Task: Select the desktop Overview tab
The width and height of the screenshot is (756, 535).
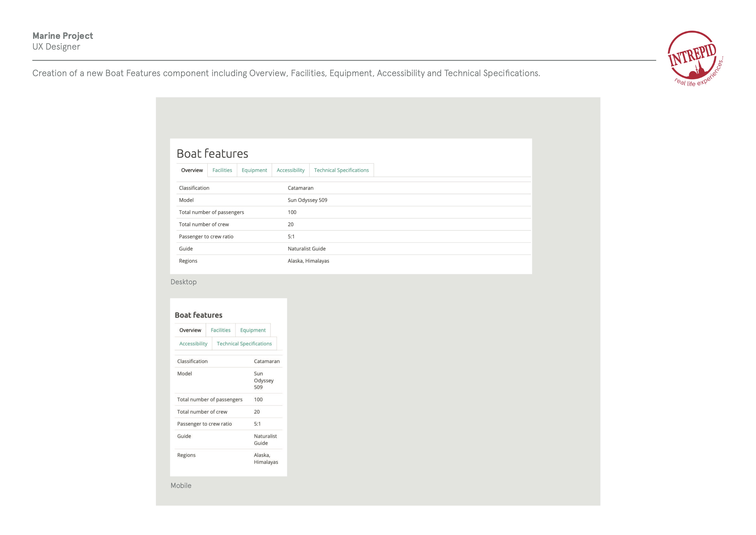Action: tap(192, 170)
